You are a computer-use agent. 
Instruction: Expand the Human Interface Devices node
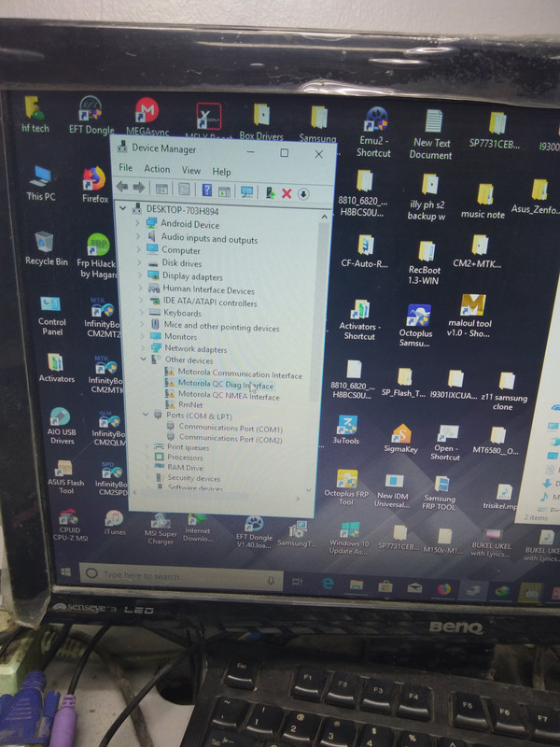[140, 288]
